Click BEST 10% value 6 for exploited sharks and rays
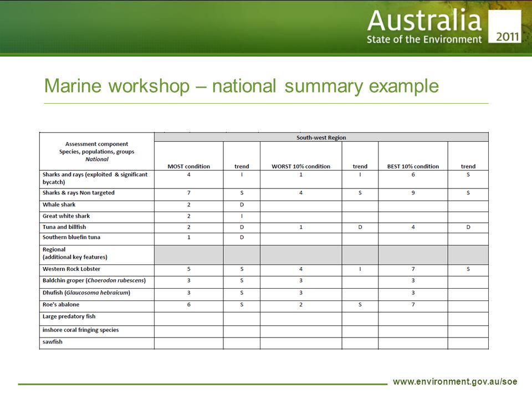 point(413,175)
